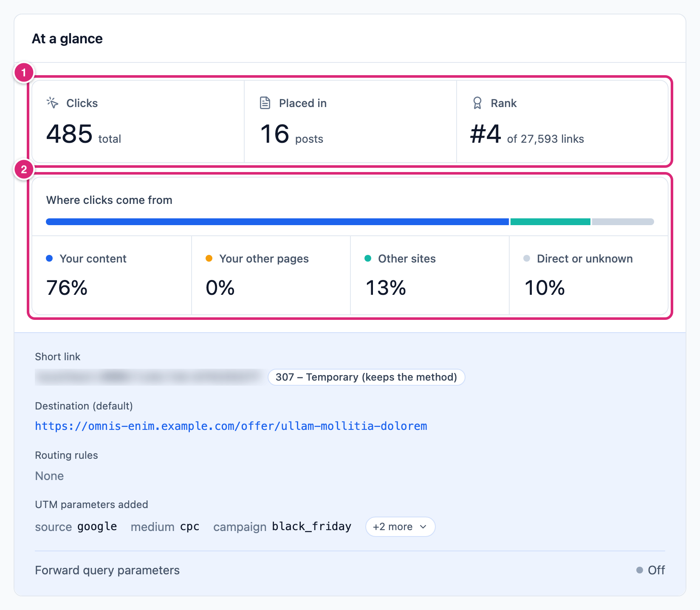Click the 'of 27,593 links' text

click(545, 139)
